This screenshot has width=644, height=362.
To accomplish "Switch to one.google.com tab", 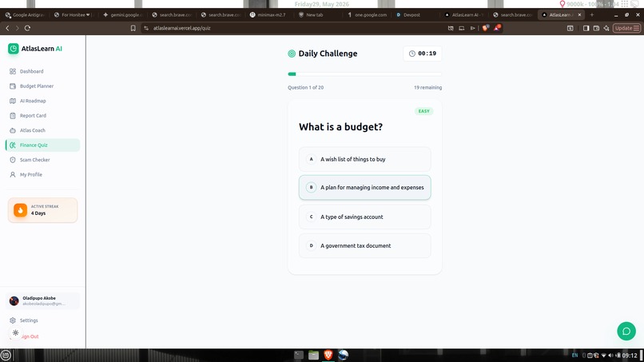I will (368, 15).
